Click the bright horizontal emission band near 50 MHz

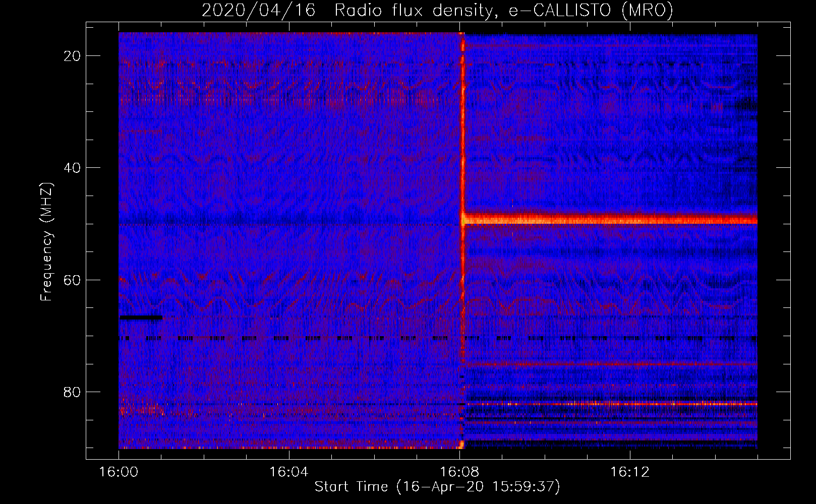[609, 219]
